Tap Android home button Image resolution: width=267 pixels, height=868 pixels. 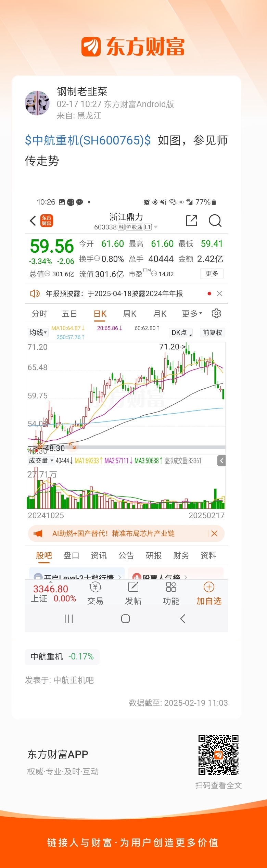[126, 618]
